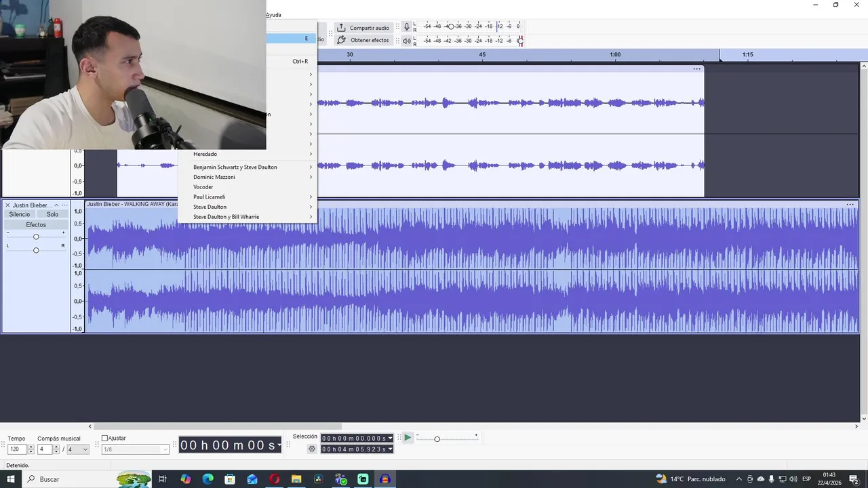Open the Windows Start menu
Screen dimensions: 868x488
(11, 479)
